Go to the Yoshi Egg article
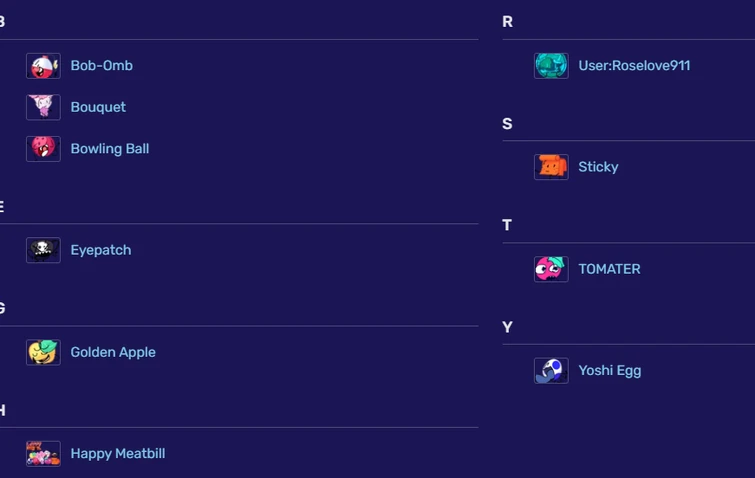 click(x=609, y=371)
